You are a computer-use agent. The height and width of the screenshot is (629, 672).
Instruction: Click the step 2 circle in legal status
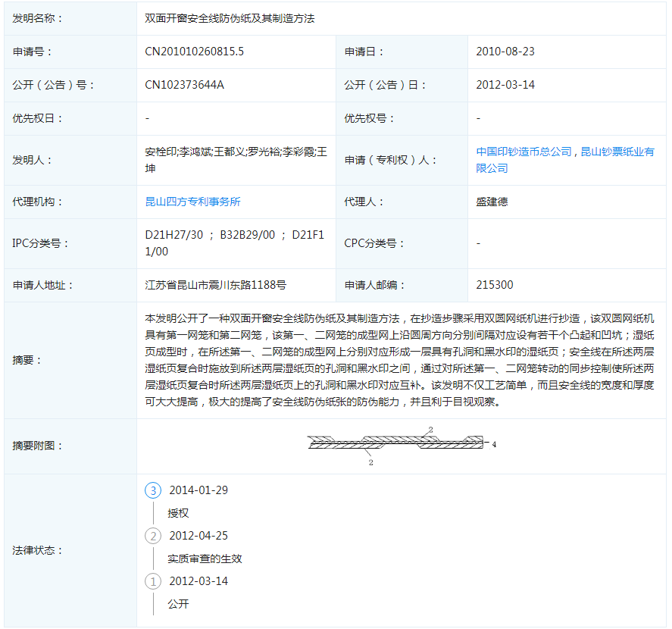click(153, 536)
